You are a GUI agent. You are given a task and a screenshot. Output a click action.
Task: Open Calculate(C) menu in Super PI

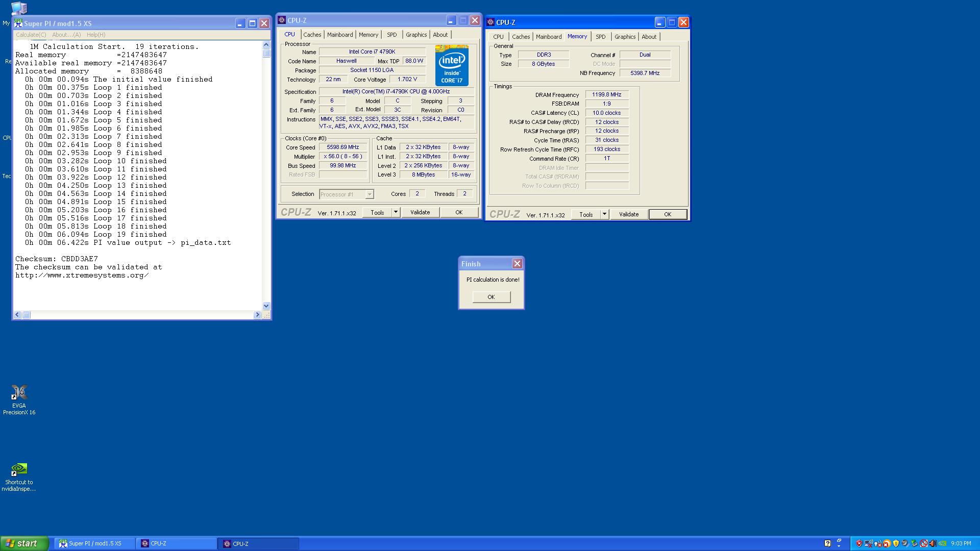tap(31, 35)
